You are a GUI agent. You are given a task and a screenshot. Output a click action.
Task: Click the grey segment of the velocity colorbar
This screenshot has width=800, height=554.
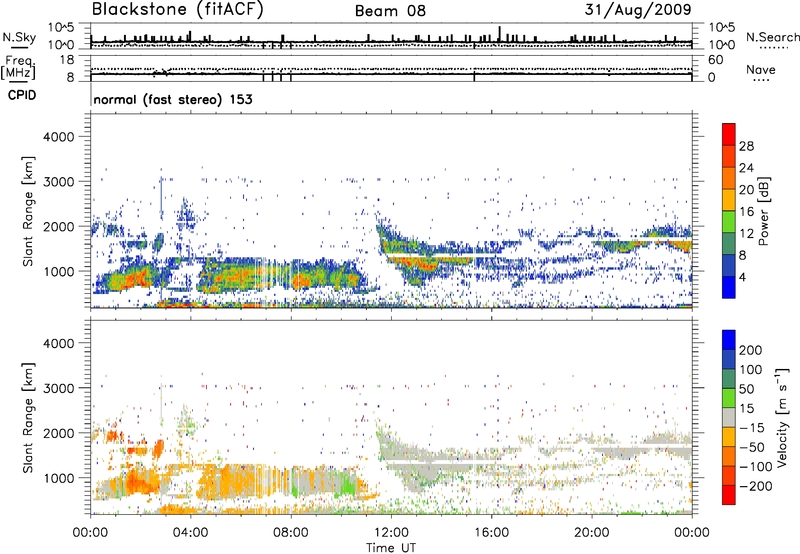pos(729,417)
